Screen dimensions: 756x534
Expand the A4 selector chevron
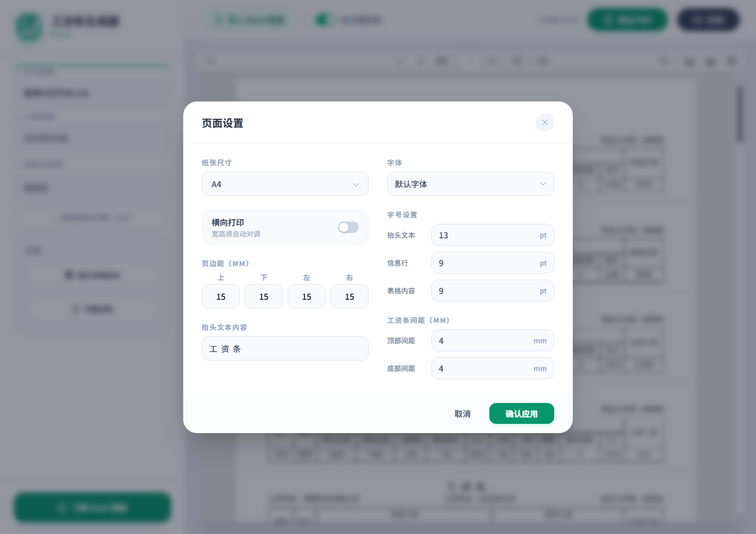pyautogui.click(x=356, y=184)
